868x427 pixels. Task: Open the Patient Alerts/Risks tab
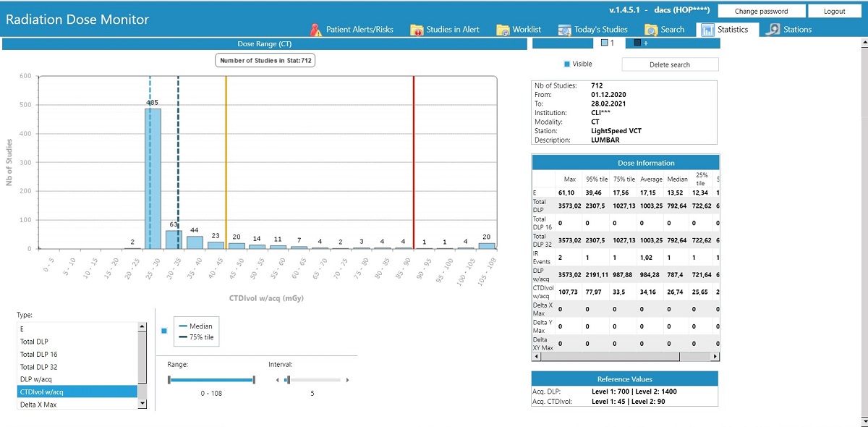pos(352,30)
